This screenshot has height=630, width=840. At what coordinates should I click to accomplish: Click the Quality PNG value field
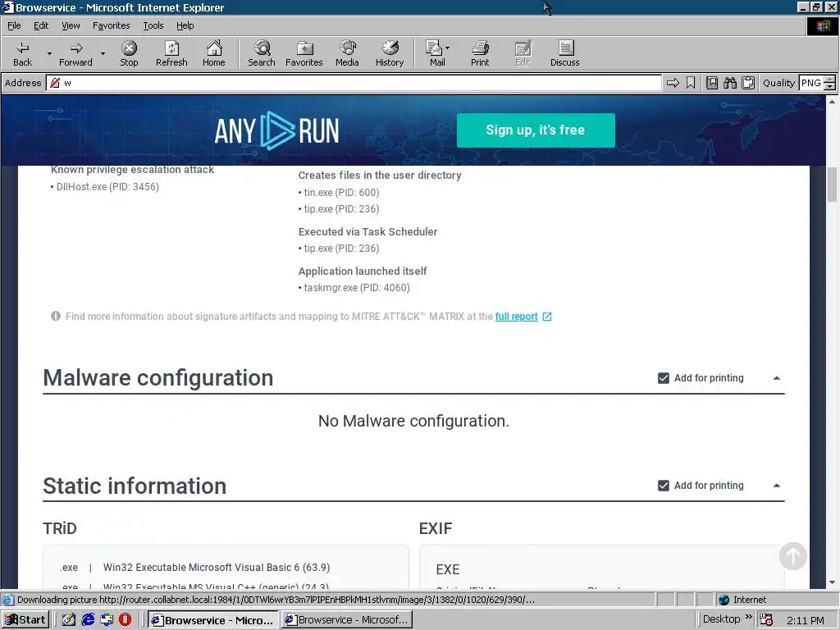[811, 83]
